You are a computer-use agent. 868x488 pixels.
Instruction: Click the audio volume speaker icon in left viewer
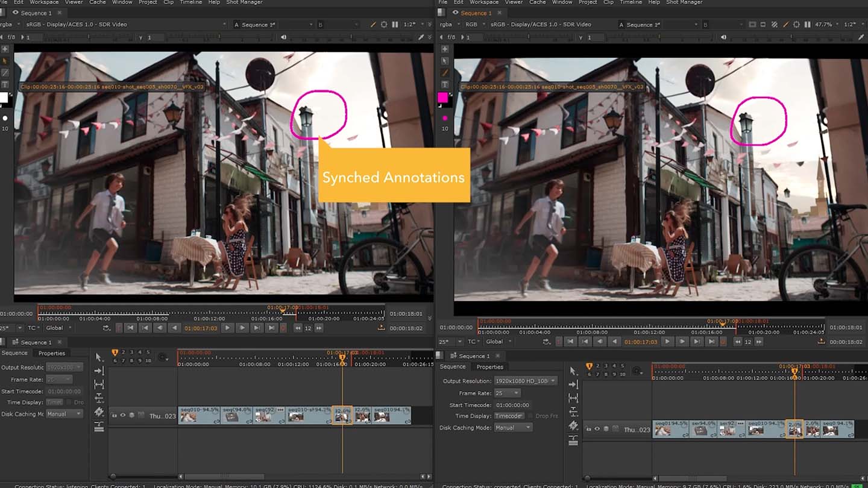(x=284, y=37)
